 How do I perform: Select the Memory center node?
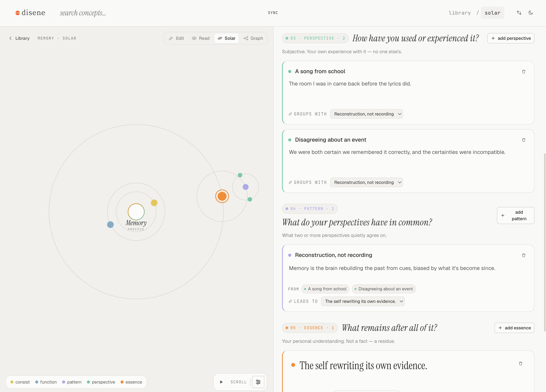tap(136, 212)
